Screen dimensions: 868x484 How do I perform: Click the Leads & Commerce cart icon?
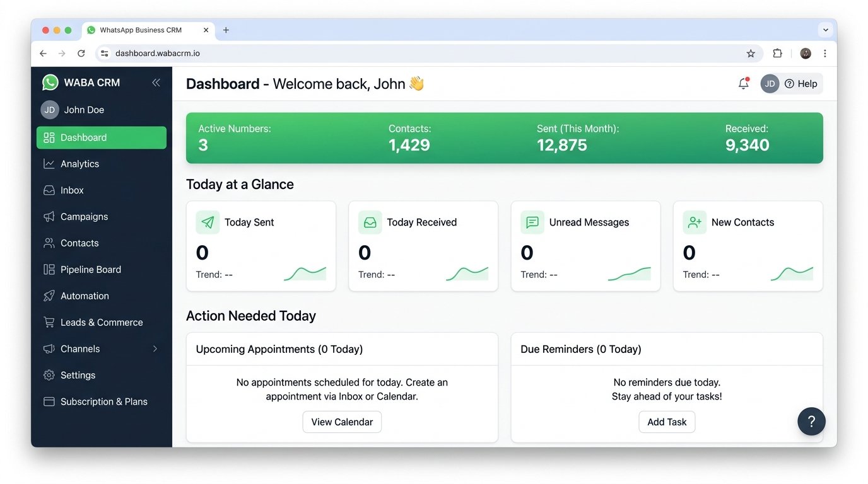click(x=49, y=323)
